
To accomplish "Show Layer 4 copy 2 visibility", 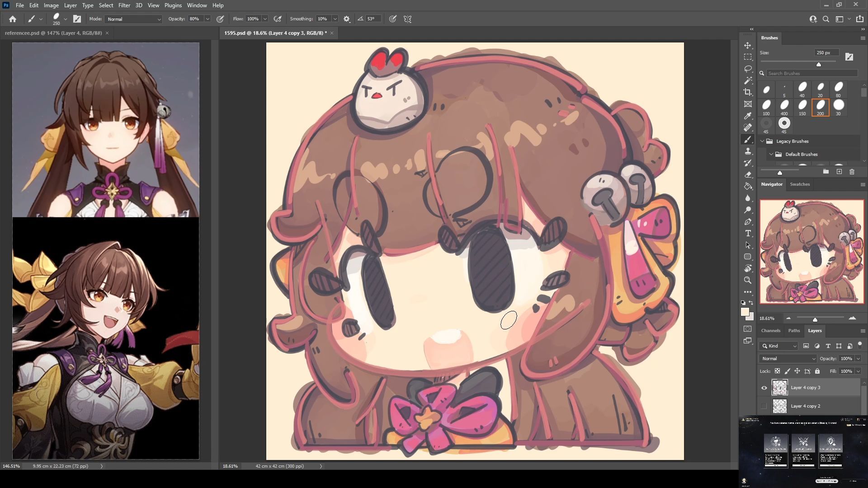I will tap(764, 406).
